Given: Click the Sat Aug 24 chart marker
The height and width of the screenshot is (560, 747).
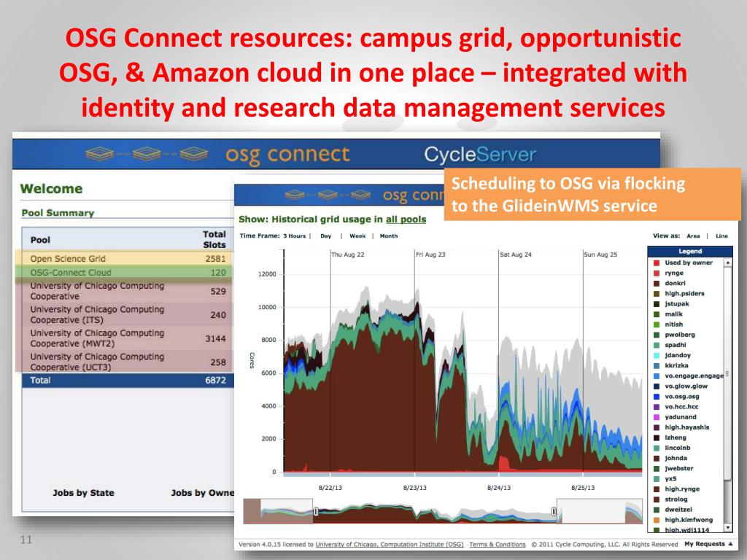Looking at the screenshot, I should click(x=516, y=254).
